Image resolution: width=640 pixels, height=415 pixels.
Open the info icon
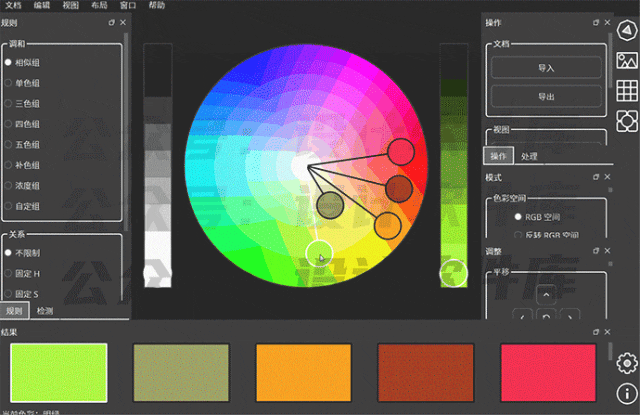pos(627,393)
